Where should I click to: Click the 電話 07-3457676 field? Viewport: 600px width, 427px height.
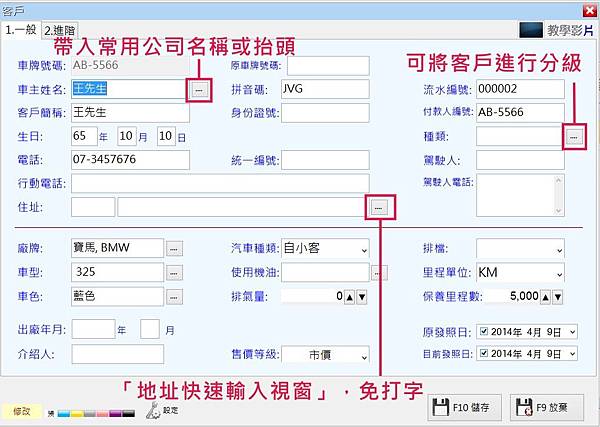pyautogui.click(x=130, y=160)
